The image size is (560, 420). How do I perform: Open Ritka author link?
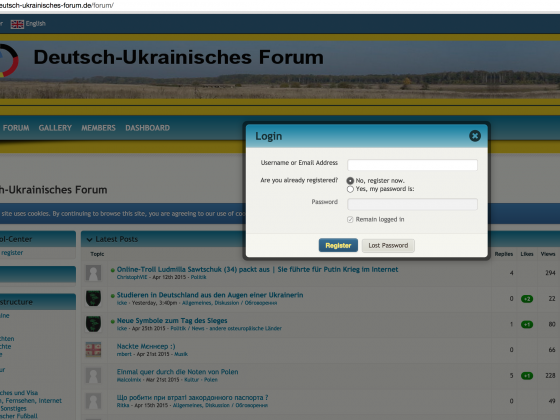[x=123, y=405]
